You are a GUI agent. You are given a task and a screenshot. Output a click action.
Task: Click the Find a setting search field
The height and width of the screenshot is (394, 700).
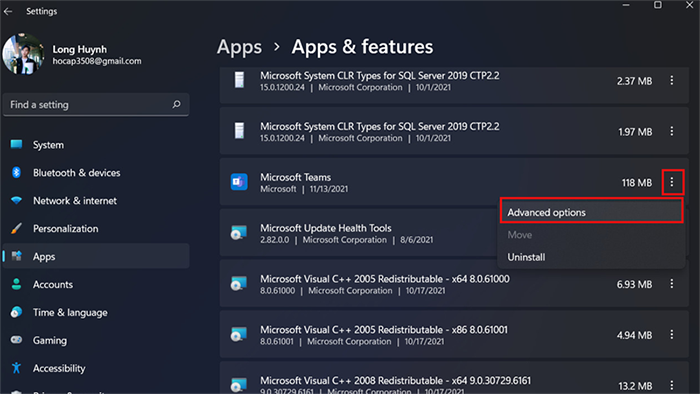pos(96,105)
